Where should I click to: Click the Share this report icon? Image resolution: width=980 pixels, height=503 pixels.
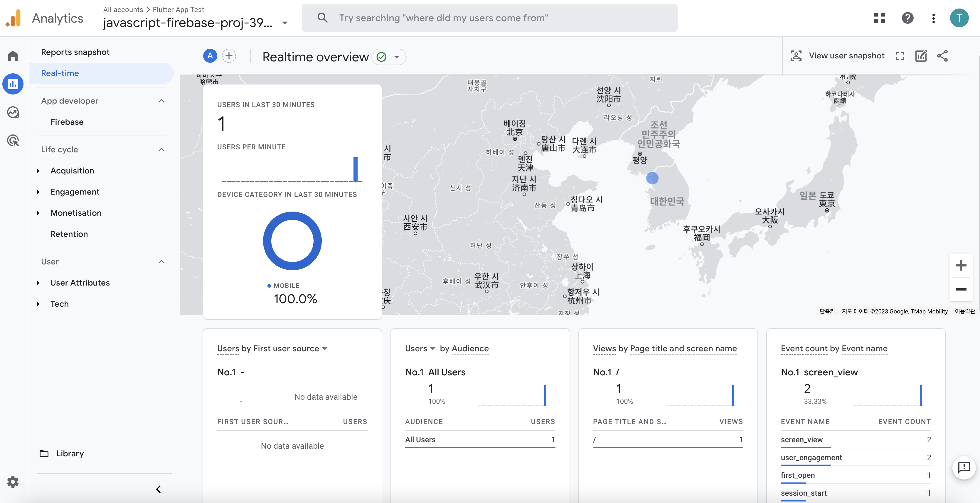tap(942, 56)
